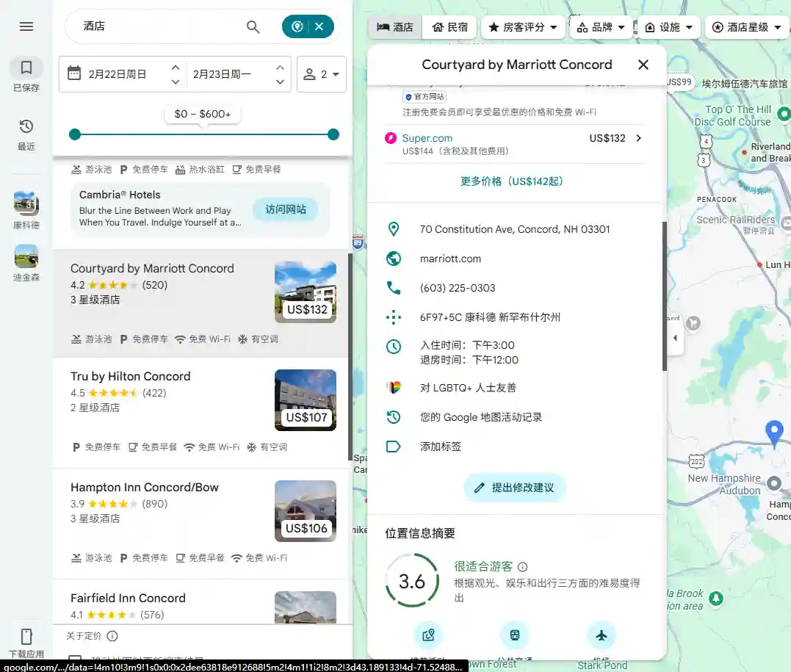Open the 已保存 saved places panel
The image size is (791, 672).
tap(26, 73)
